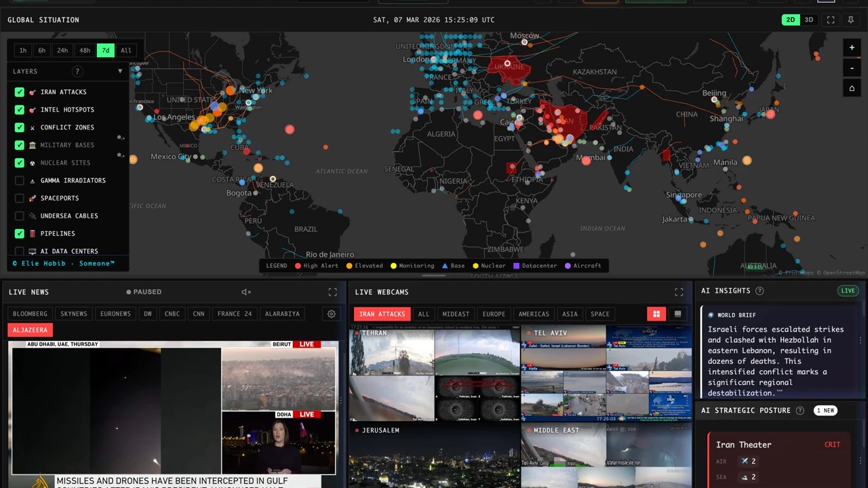Switch live news to Bloomberg
Viewport: 868px width, 488px height.
pyautogui.click(x=30, y=314)
